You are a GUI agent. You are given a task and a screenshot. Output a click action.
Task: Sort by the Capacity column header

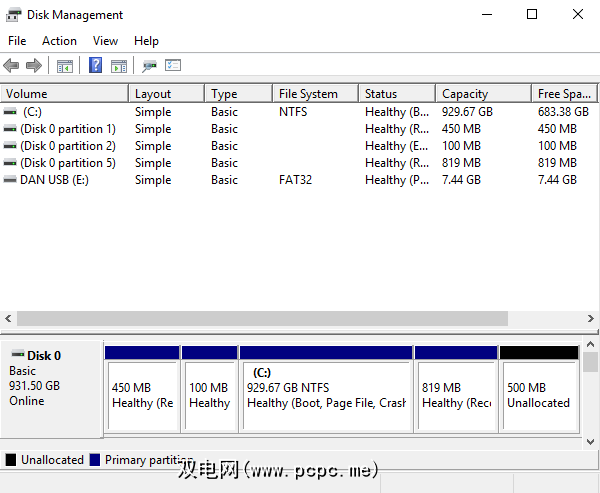click(x=482, y=94)
